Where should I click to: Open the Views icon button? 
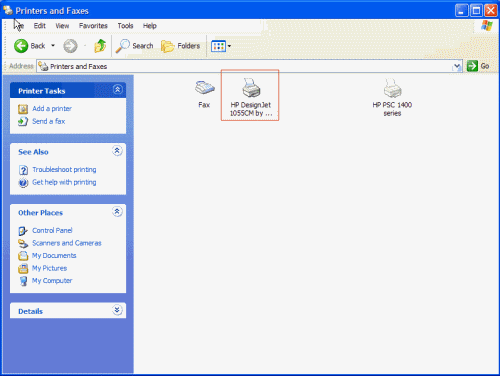click(218, 46)
